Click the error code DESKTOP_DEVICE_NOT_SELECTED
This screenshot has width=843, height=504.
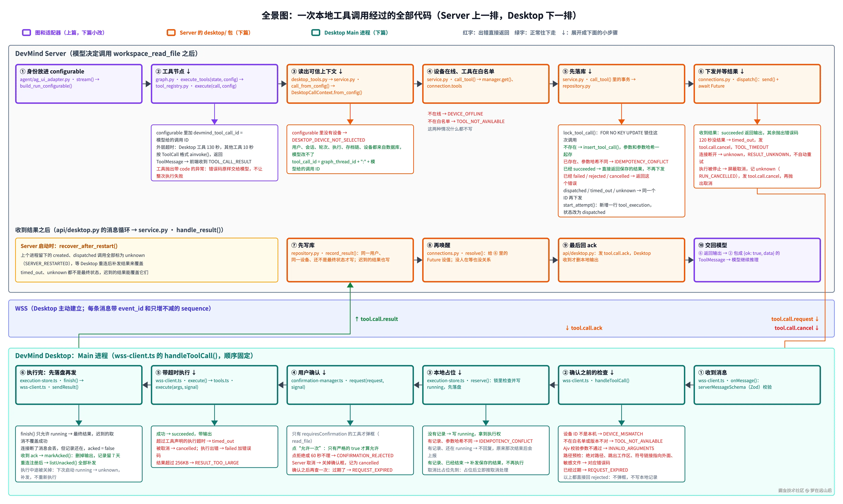point(328,140)
